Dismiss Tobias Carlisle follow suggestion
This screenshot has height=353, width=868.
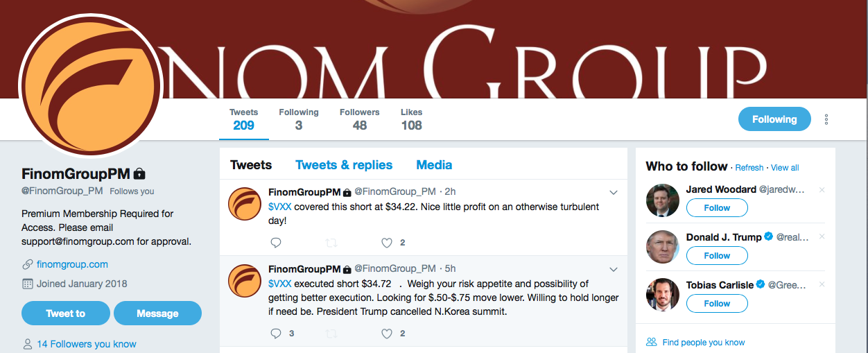(x=822, y=284)
